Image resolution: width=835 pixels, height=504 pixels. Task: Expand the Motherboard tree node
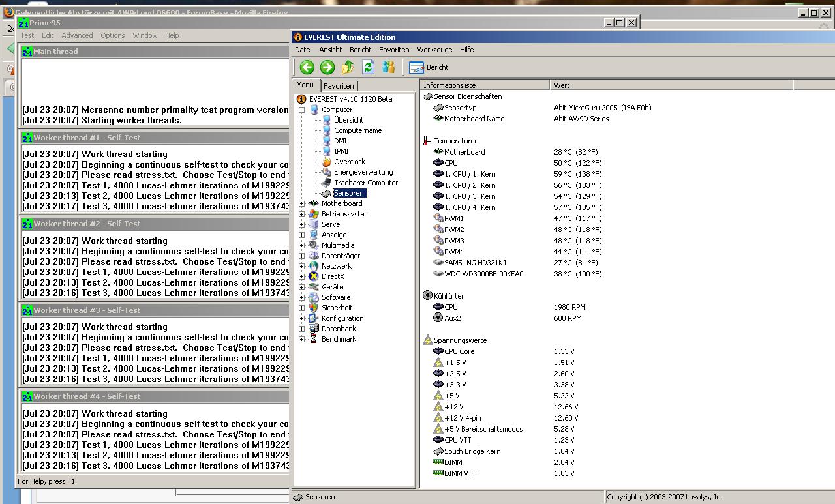point(302,203)
